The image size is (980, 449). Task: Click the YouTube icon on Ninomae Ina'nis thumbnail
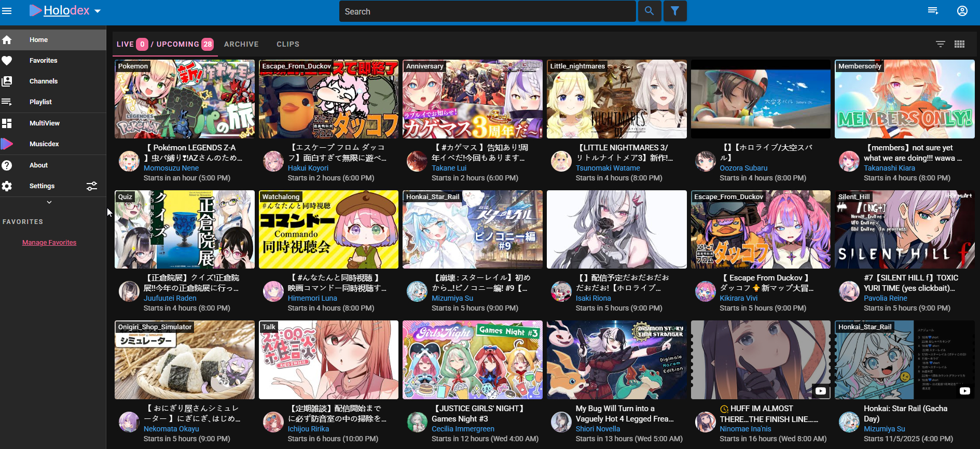coord(821,391)
